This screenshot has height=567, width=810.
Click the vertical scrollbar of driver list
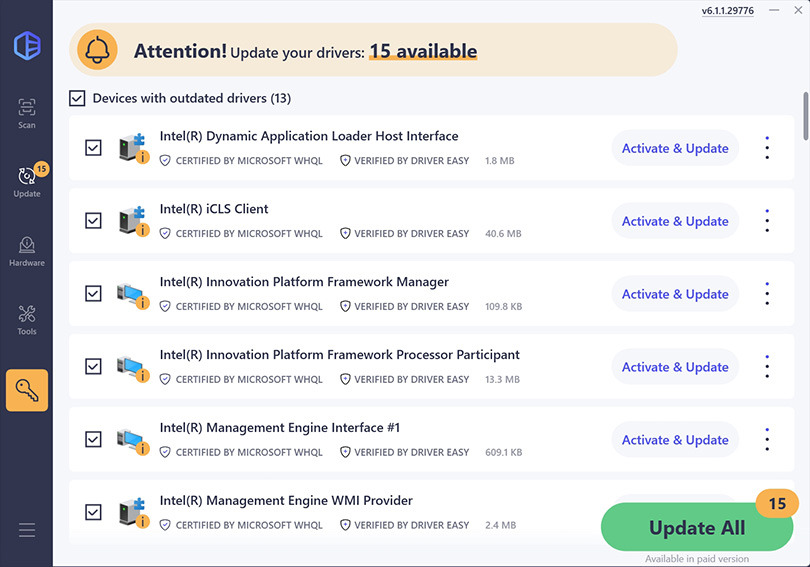coord(805,116)
